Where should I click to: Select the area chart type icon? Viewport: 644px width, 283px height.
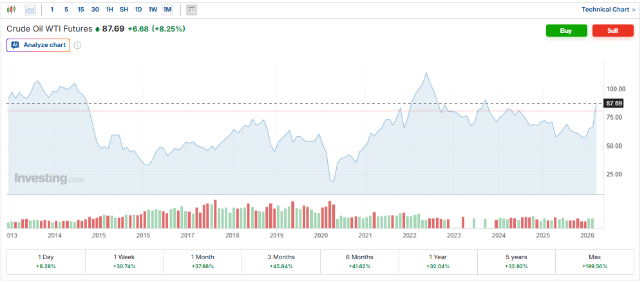(x=30, y=10)
